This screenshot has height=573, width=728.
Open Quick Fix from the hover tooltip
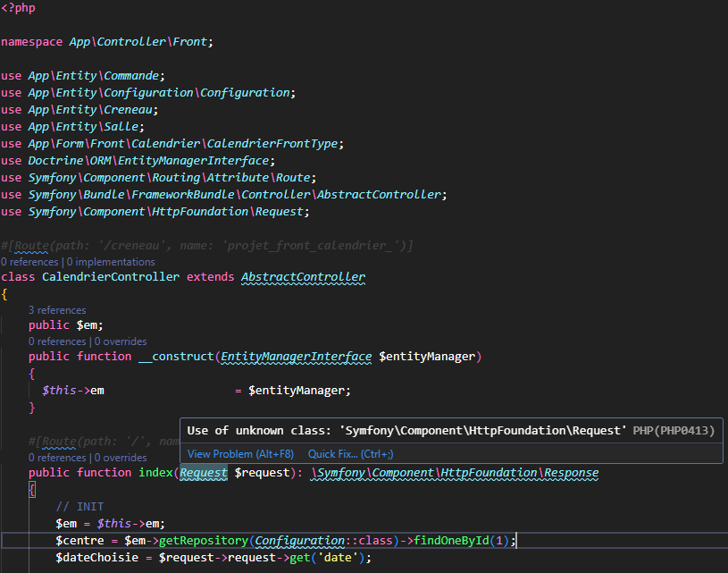click(x=350, y=454)
